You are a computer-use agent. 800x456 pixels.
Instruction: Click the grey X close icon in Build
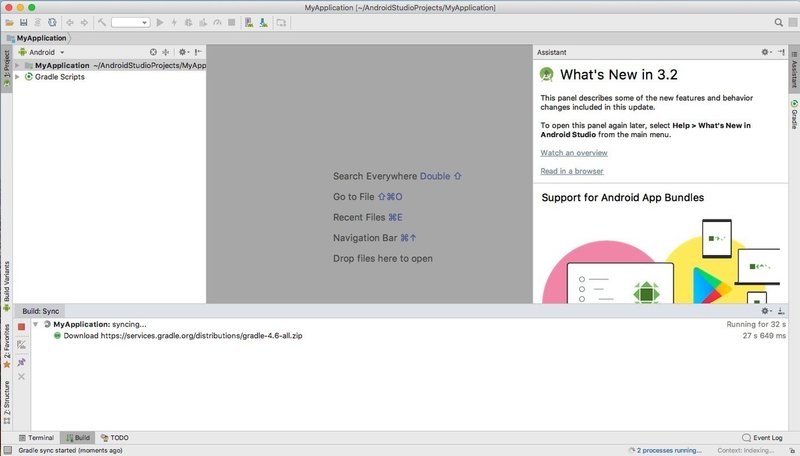(21, 376)
